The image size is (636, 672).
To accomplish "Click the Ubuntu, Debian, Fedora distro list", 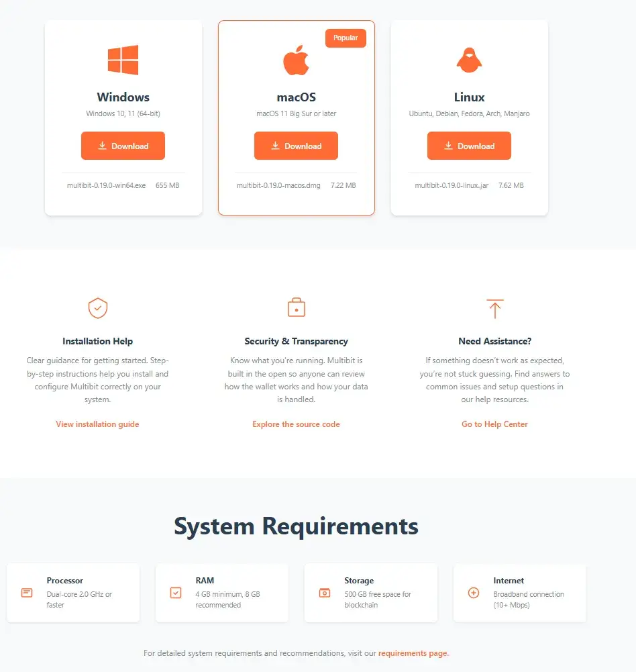I will 469,113.
